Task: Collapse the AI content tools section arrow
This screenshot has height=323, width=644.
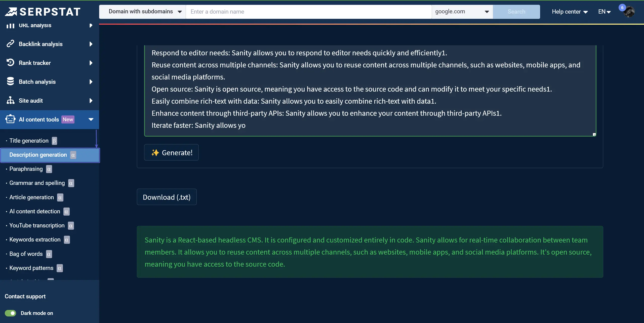Action: click(91, 119)
